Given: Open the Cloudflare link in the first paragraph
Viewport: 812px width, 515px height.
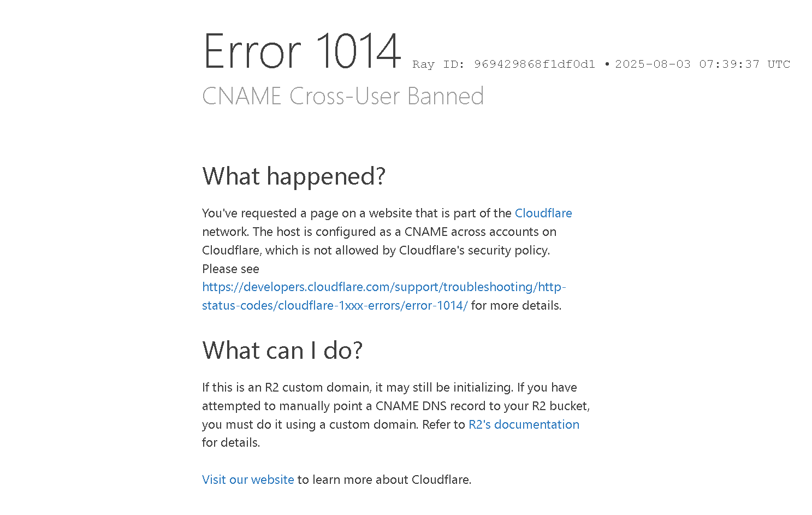Looking at the screenshot, I should 543,213.
